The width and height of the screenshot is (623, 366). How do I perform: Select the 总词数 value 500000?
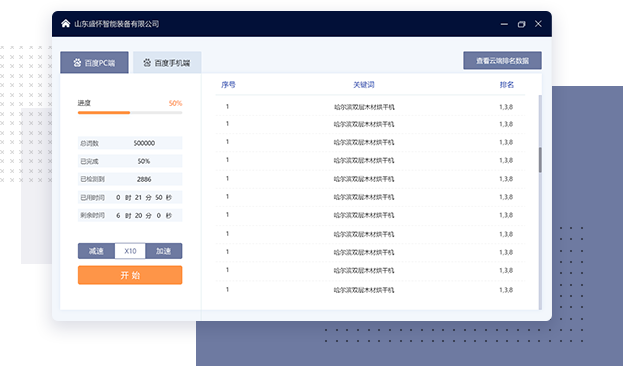pos(144,143)
